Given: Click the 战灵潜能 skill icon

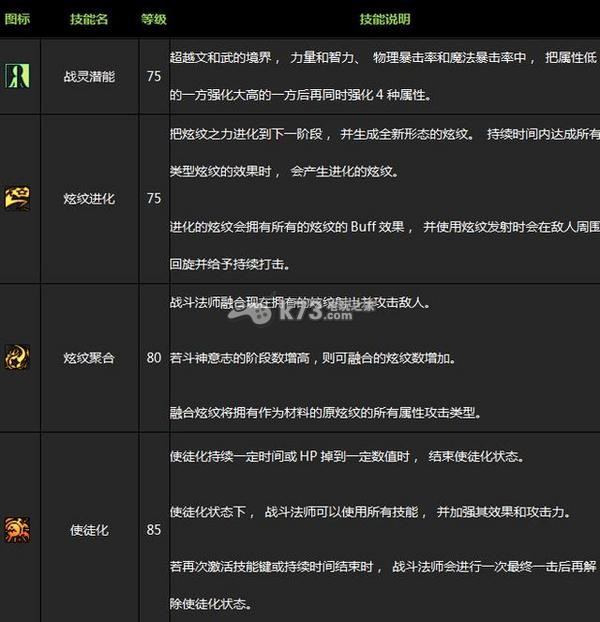Looking at the screenshot, I should [x=17, y=76].
